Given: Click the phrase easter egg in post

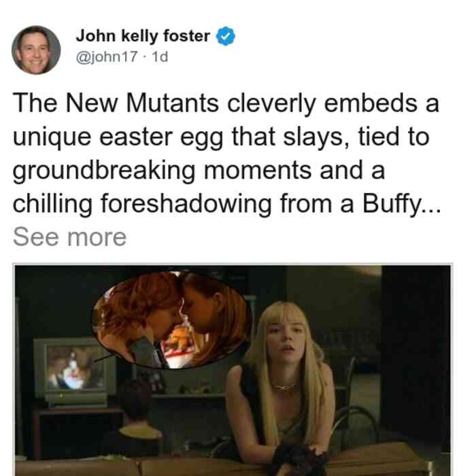Looking at the screenshot, I should pyautogui.click(x=162, y=137).
